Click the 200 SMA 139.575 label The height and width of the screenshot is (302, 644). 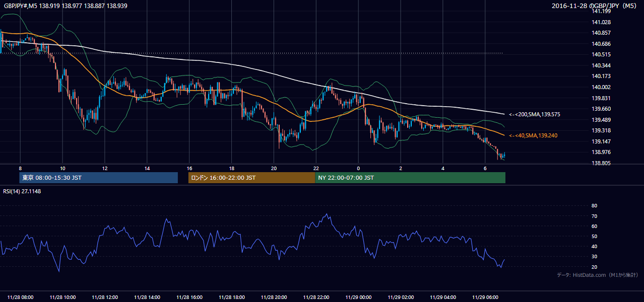point(534,114)
